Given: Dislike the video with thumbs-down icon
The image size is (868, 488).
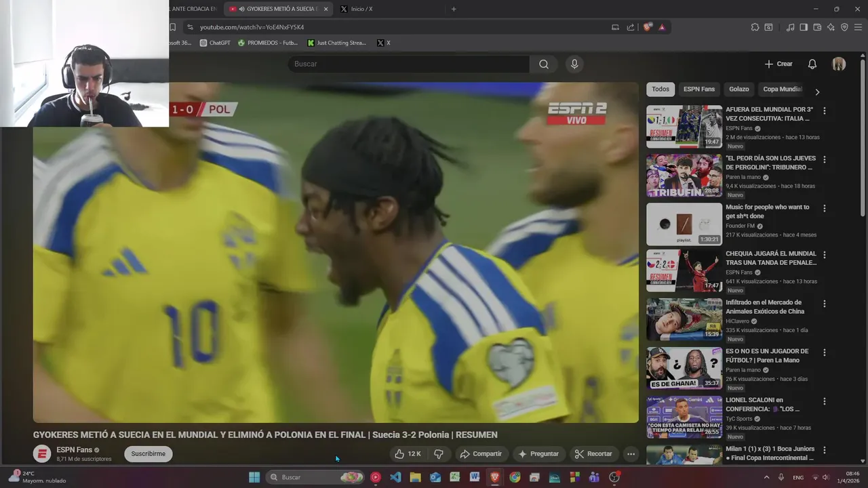Looking at the screenshot, I should pyautogui.click(x=439, y=453).
